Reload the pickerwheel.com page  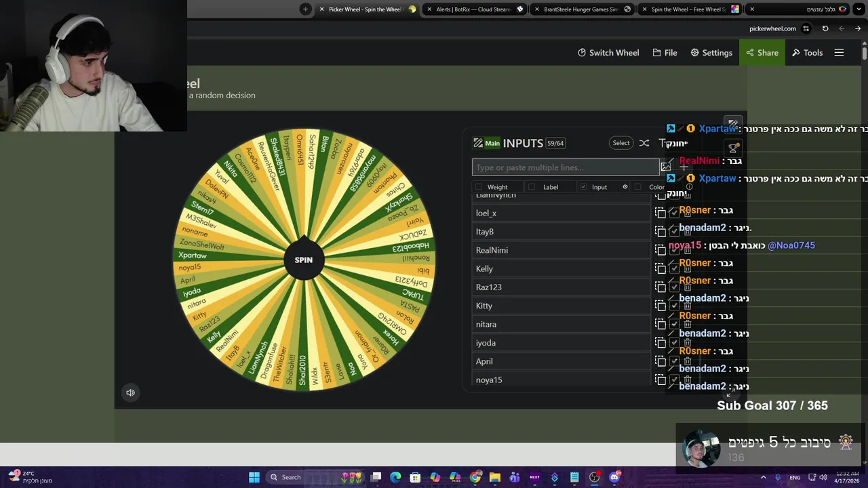tap(825, 28)
